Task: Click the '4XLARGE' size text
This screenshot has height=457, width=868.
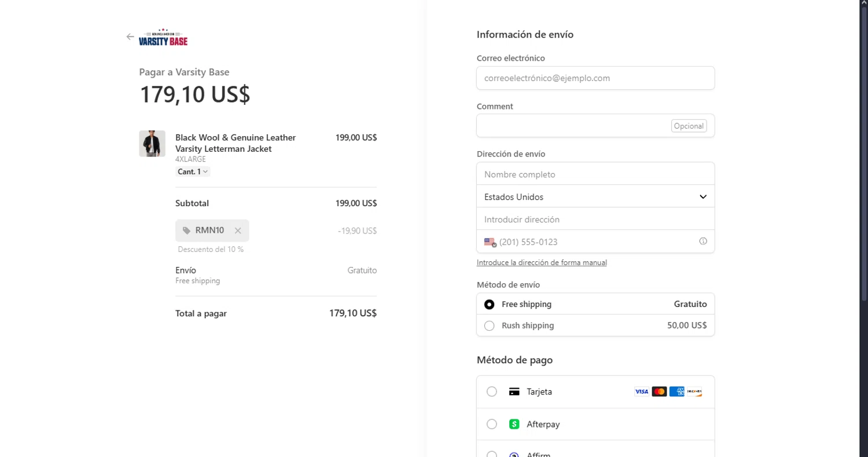Action: pos(190,159)
